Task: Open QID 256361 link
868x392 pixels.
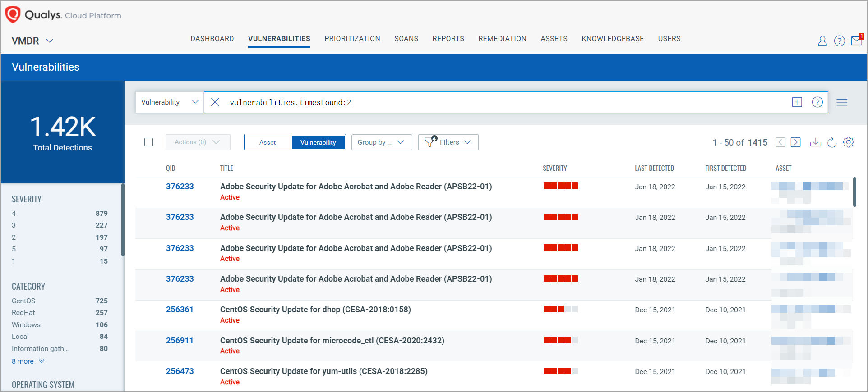Action: (180, 310)
